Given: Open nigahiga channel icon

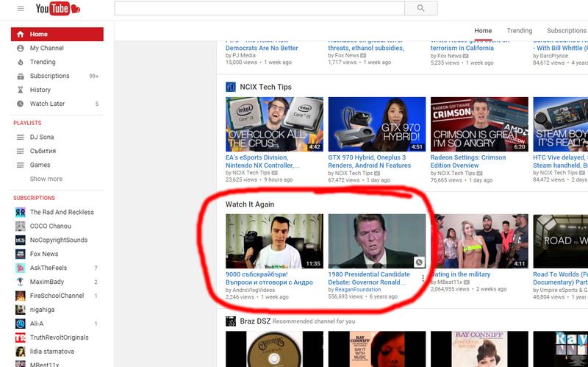Looking at the screenshot, I should coord(21,309).
